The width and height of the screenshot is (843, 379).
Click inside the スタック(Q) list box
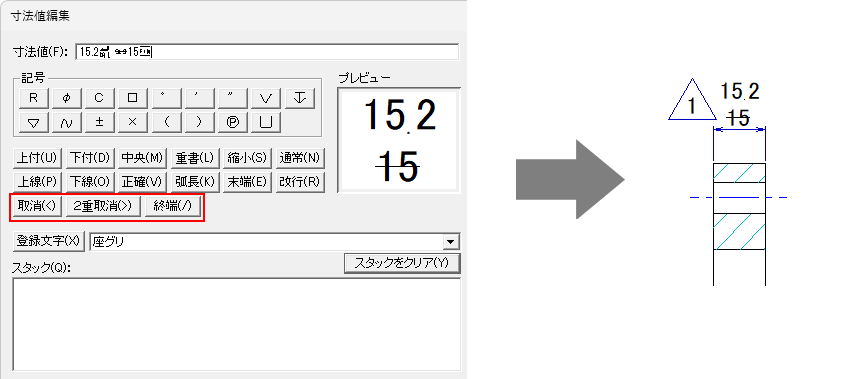tap(237, 324)
